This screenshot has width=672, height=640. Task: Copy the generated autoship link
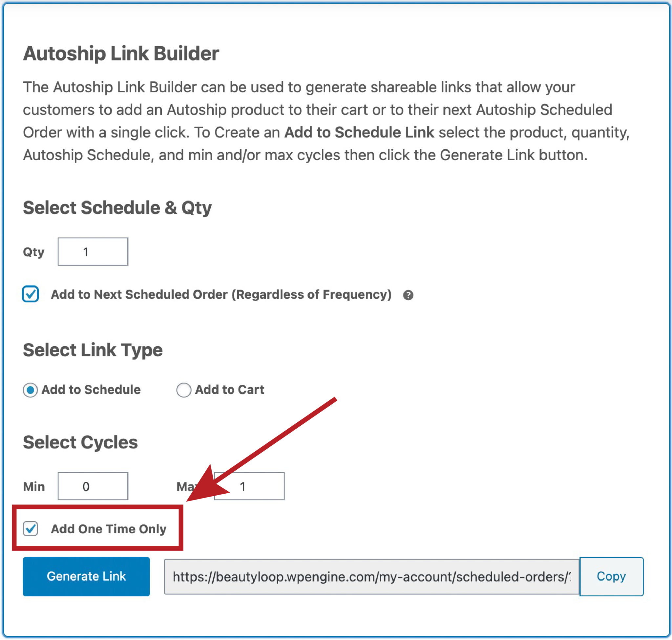pos(611,577)
